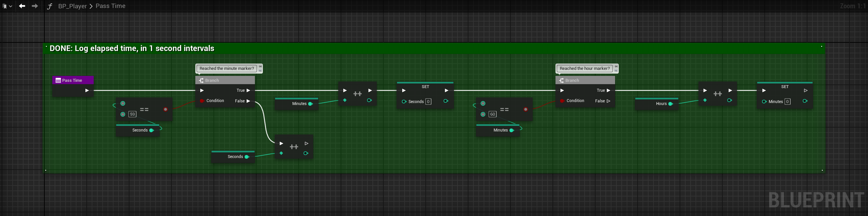
Task: Select the increment (++) node for Hours
Action: [718, 94]
